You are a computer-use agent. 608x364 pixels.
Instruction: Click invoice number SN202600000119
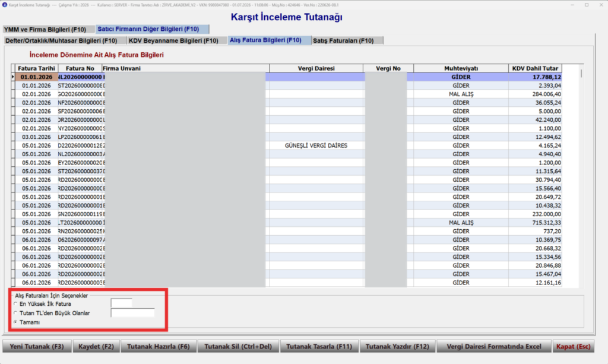coord(81,214)
